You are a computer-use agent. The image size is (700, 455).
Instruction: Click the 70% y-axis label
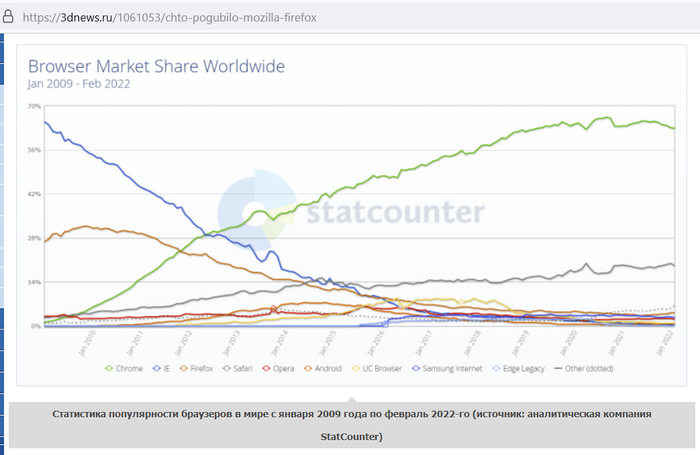(x=34, y=106)
